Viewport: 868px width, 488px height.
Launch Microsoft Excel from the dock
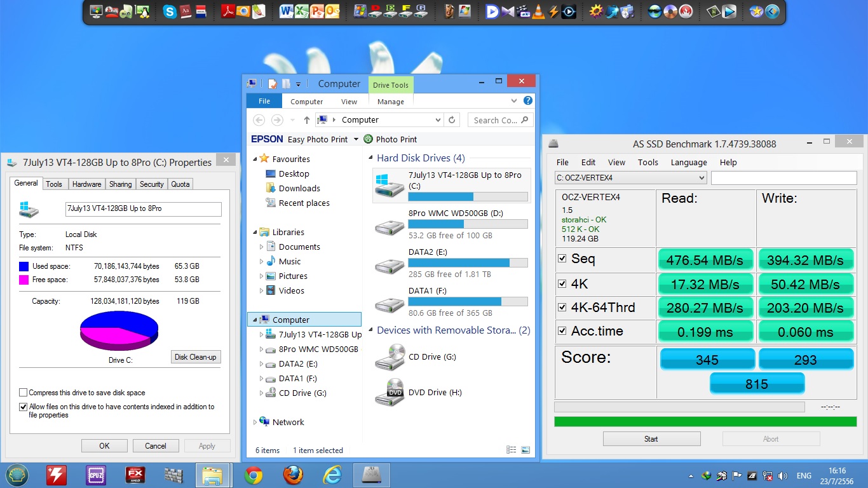click(302, 11)
